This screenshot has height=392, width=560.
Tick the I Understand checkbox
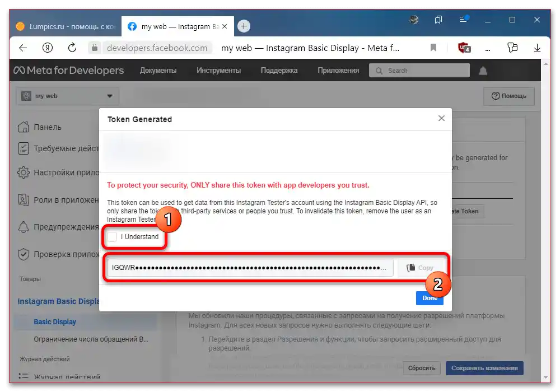(112, 237)
